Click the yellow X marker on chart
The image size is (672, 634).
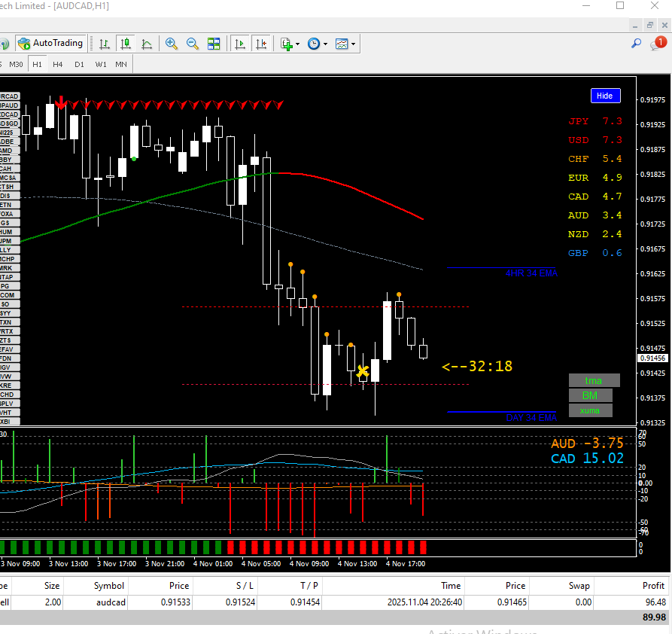pos(363,371)
